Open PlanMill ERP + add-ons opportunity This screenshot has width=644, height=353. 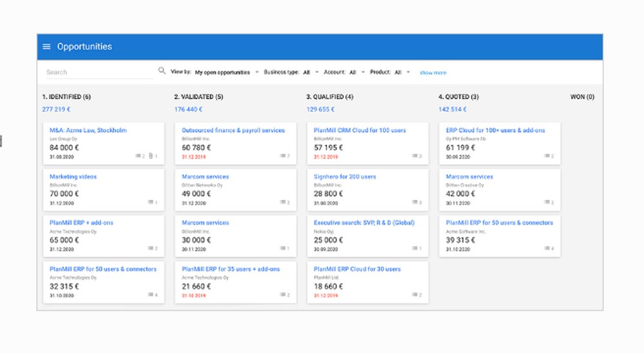tap(81, 223)
